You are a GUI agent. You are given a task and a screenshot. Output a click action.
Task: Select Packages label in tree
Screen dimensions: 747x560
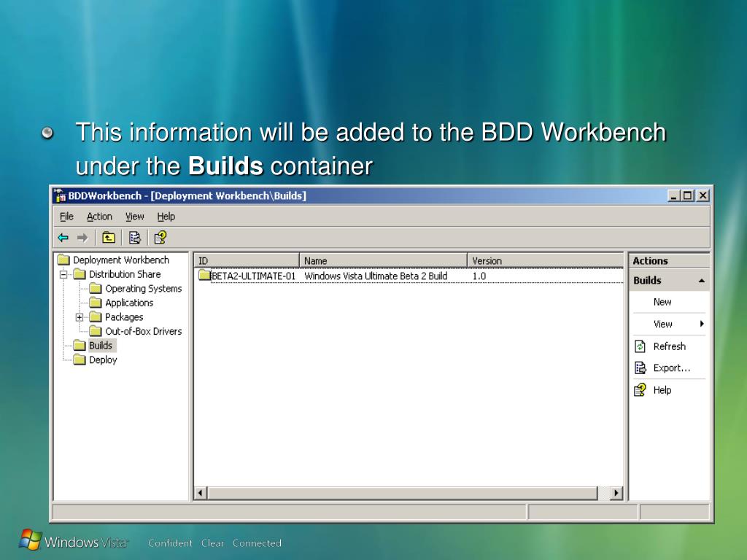[x=124, y=317]
